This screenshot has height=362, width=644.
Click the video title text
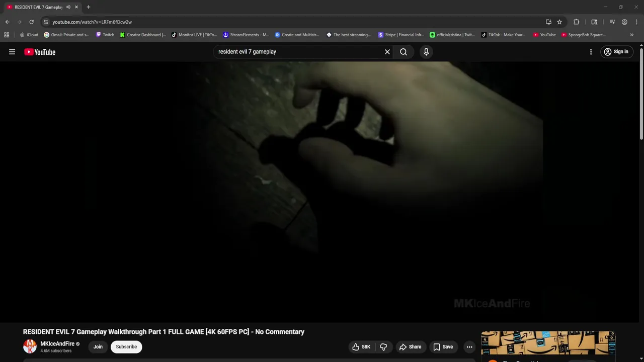pos(164,332)
